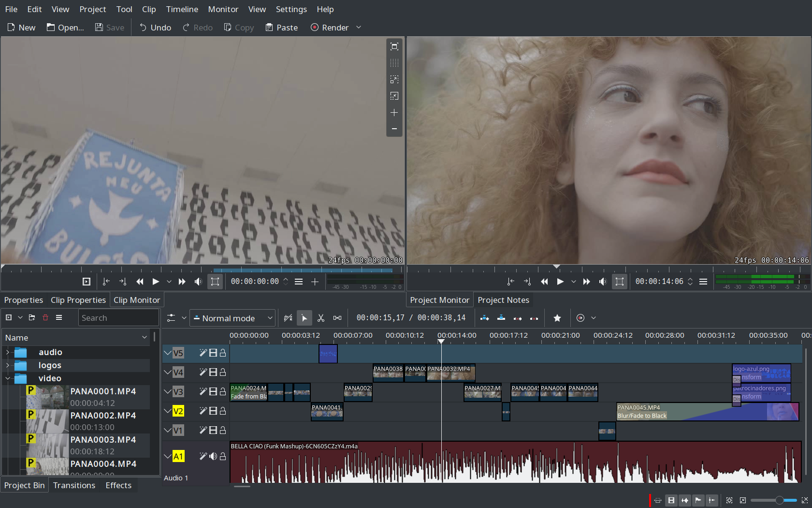Click the Render button

(x=329, y=28)
